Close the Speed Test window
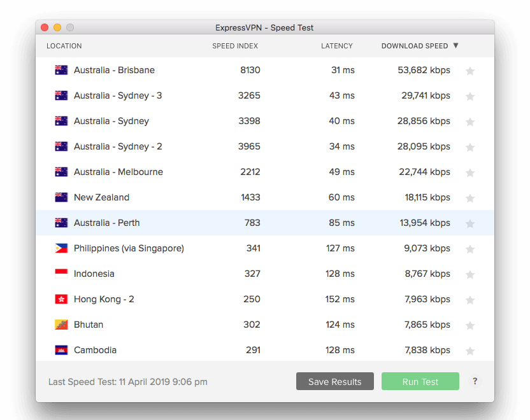 (x=45, y=27)
